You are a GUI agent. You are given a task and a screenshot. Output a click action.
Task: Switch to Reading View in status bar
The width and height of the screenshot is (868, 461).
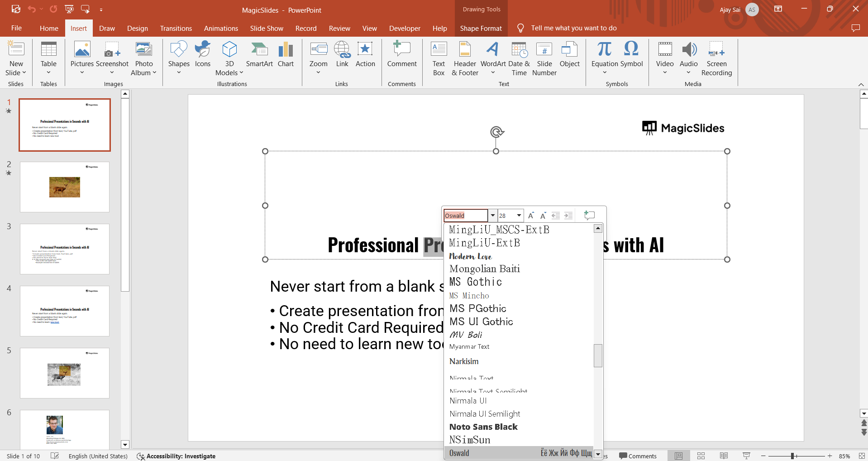click(x=724, y=456)
